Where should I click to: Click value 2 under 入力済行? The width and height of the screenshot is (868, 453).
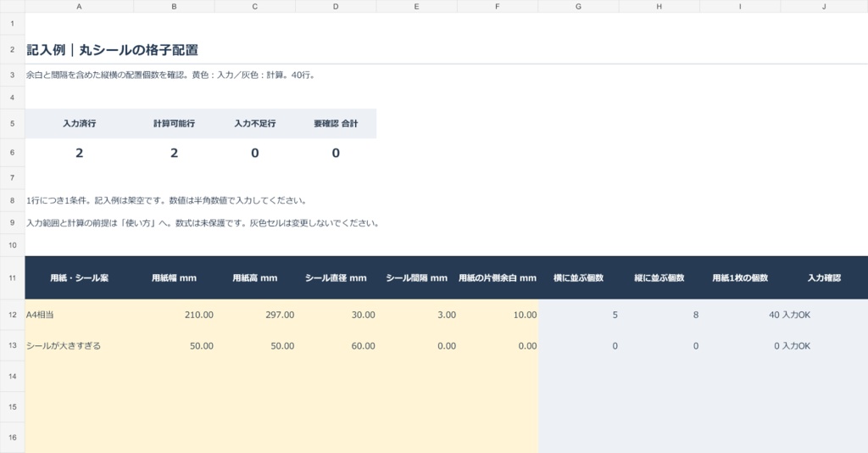click(x=79, y=153)
